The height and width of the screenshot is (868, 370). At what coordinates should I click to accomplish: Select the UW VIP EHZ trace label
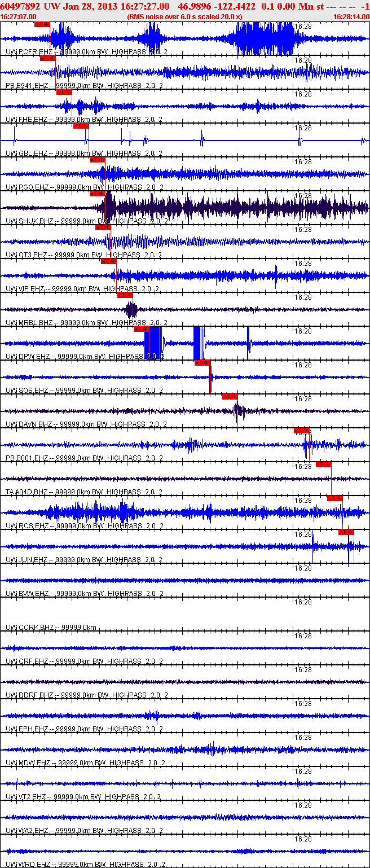82,289
